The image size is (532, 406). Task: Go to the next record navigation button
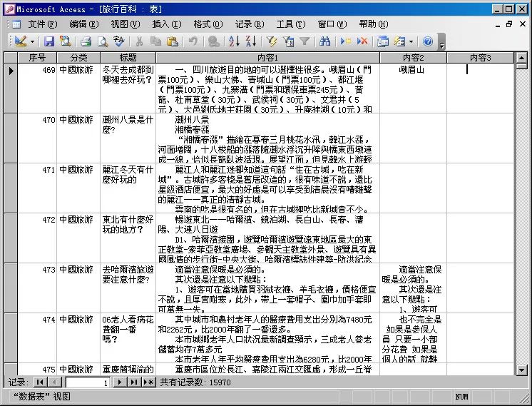pyautogui.click(x=120, y=382)
